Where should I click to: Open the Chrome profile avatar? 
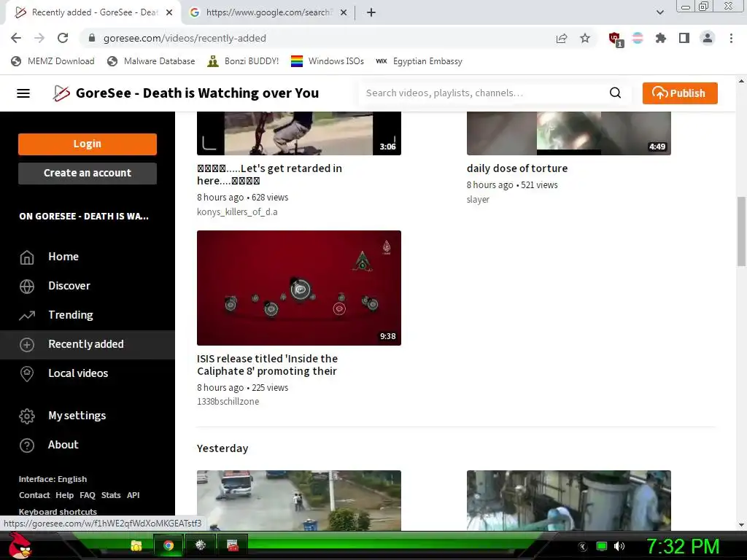(x=708, y=38)
